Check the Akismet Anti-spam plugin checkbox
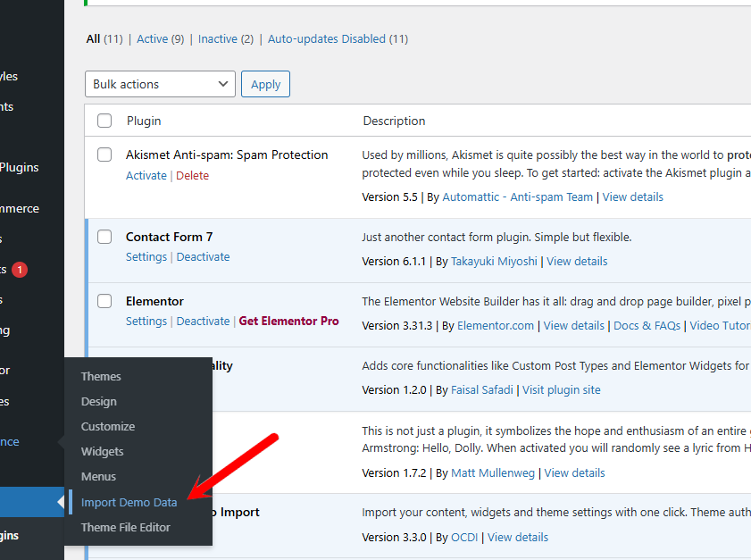The image size is (751, 560). click(104, 155)
